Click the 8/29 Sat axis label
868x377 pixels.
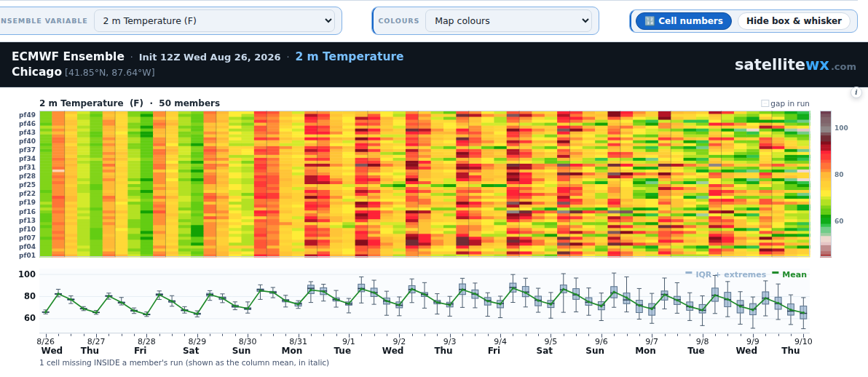tap(192, 346)
